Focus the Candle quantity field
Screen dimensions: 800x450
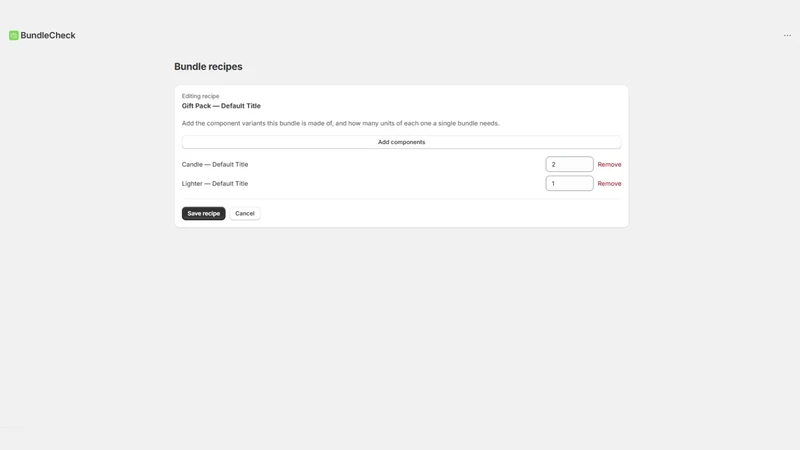tap(569, 164)
